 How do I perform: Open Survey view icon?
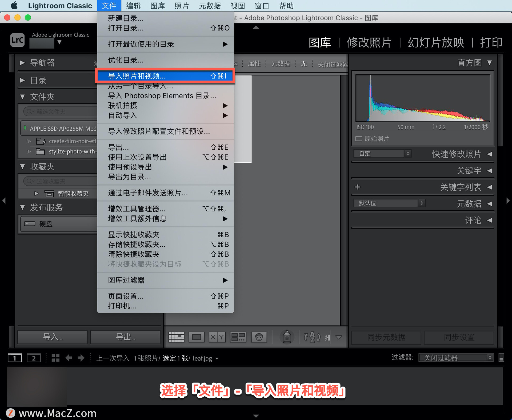point(238,337)
